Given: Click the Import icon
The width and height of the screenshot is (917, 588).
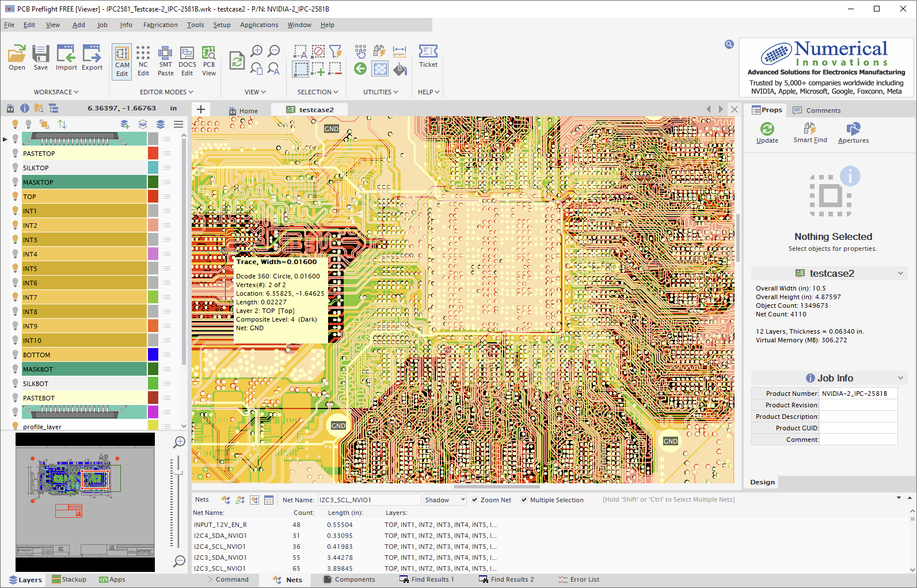Looking at the screenshot, I should coord(66,58).
